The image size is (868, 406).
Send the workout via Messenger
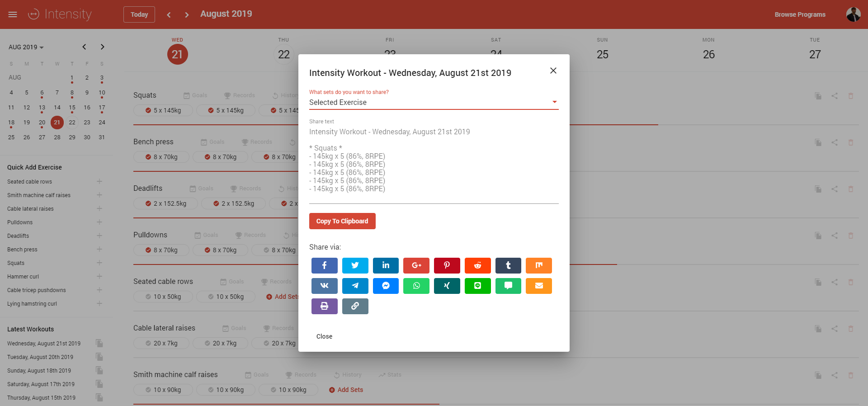386,286
